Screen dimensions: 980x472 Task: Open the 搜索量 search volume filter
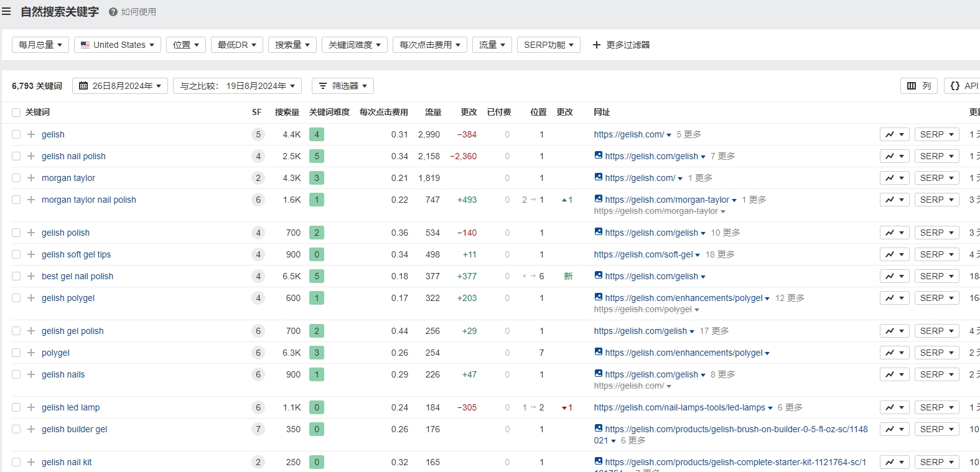tap(292, 45)
